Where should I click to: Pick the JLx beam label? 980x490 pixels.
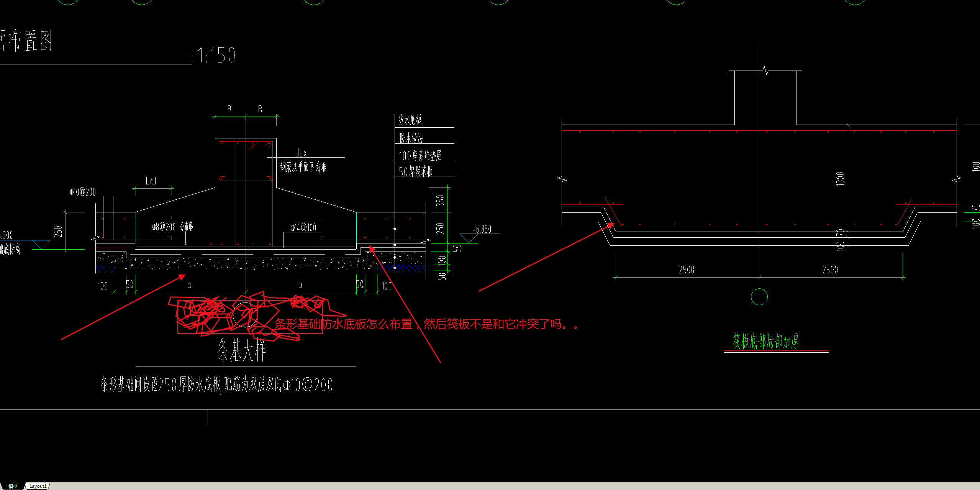coord(302,153)
